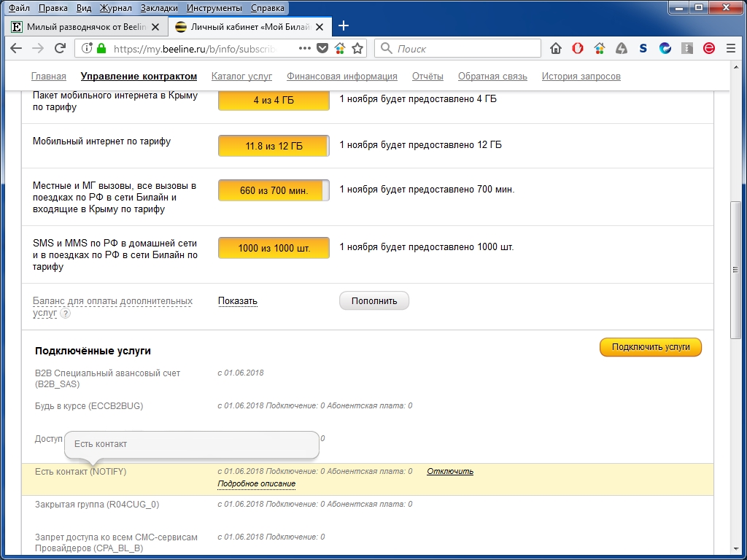Screen dimensions: 747x560
Task: Switch to the Финансовая информация tab
Action: (341, 76)
